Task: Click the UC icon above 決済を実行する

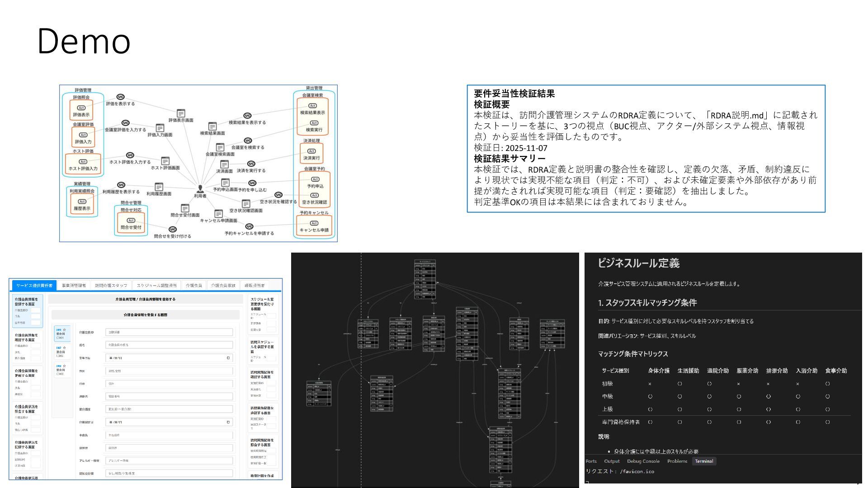Action: pyautogui.click(x=251, y=164)
